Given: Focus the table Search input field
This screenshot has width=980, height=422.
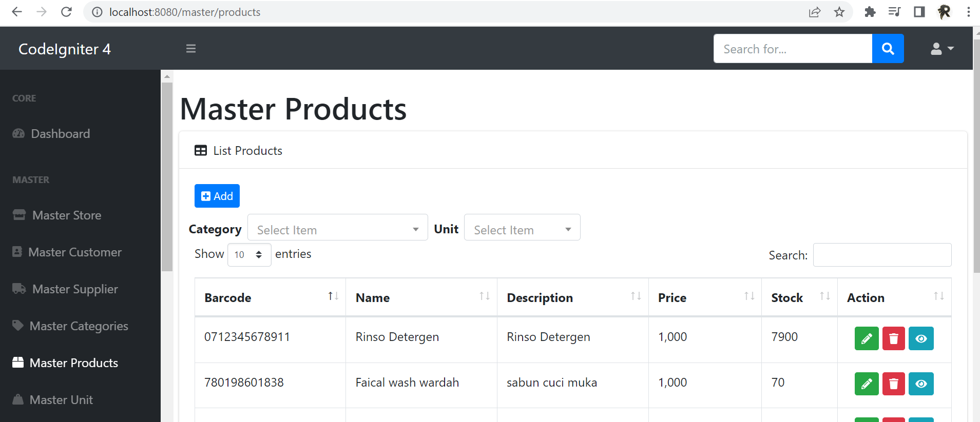Looking at the screenshot, I should click(x=882, y=255).
